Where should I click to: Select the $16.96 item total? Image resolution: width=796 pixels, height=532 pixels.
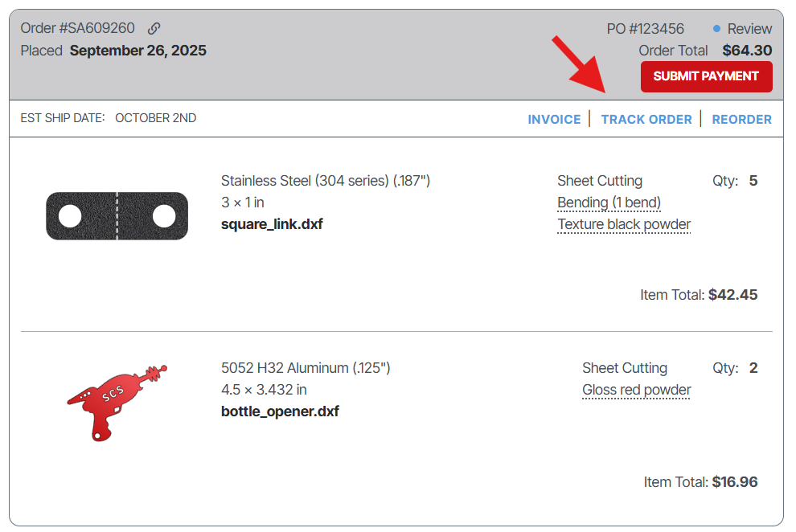(734, 482)
